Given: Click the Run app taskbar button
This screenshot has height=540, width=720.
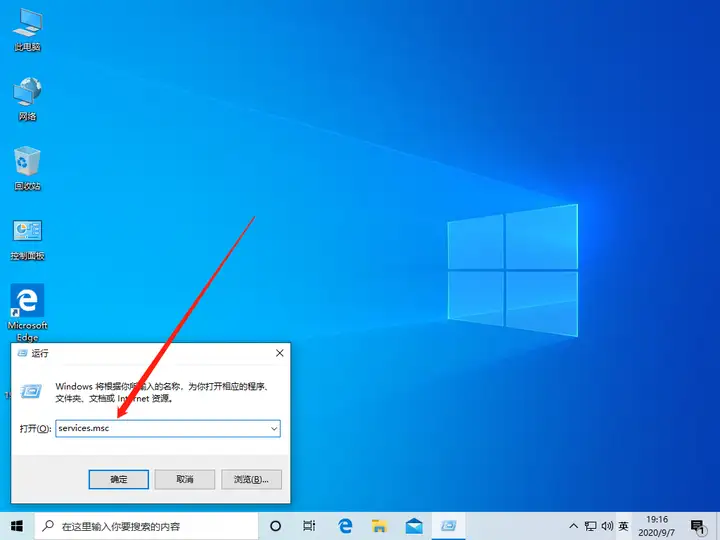Looking at the screenshot, I should point(449,526).
